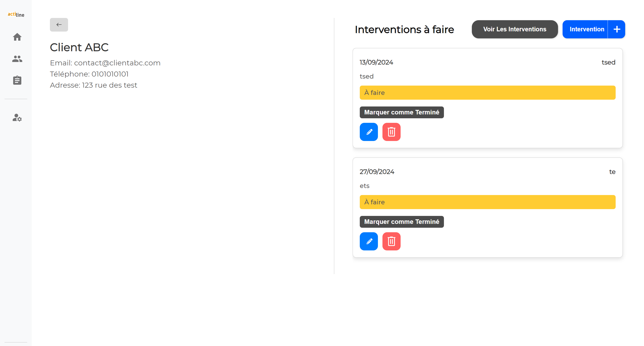Select the 13/09/2024 intervention date text
644x346 pixels.
[x=376, y=62]
